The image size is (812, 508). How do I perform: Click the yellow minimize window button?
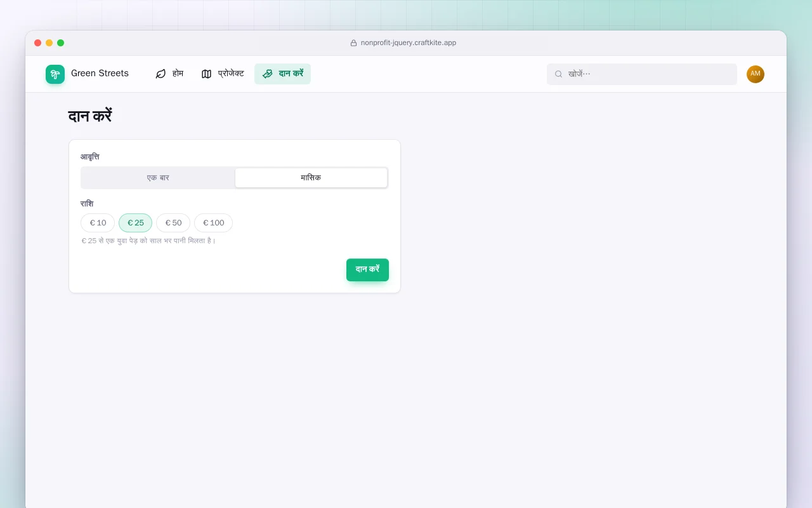tap(49, 43)
